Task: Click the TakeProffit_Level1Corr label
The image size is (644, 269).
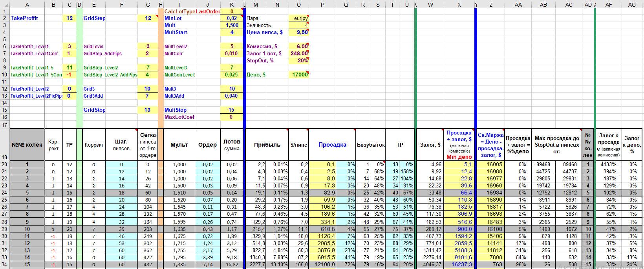Action: 34,53
